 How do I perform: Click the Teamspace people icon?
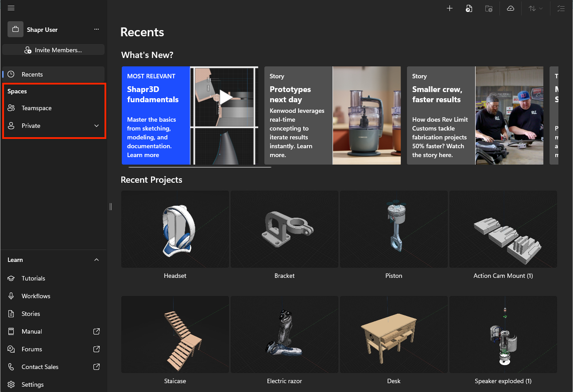(12, 108)
